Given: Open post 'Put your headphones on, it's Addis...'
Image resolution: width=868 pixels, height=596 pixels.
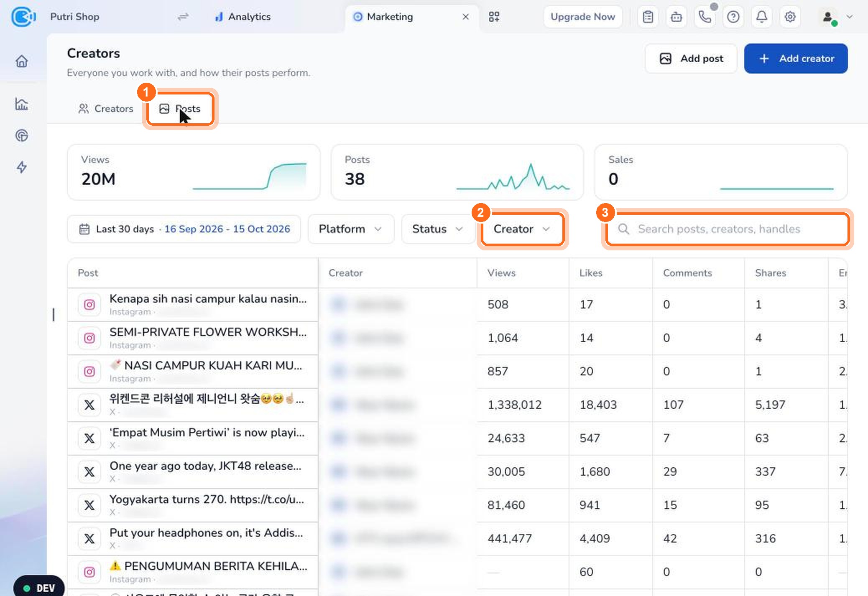Looking at the screenshot, I should (x=206, y=533).
